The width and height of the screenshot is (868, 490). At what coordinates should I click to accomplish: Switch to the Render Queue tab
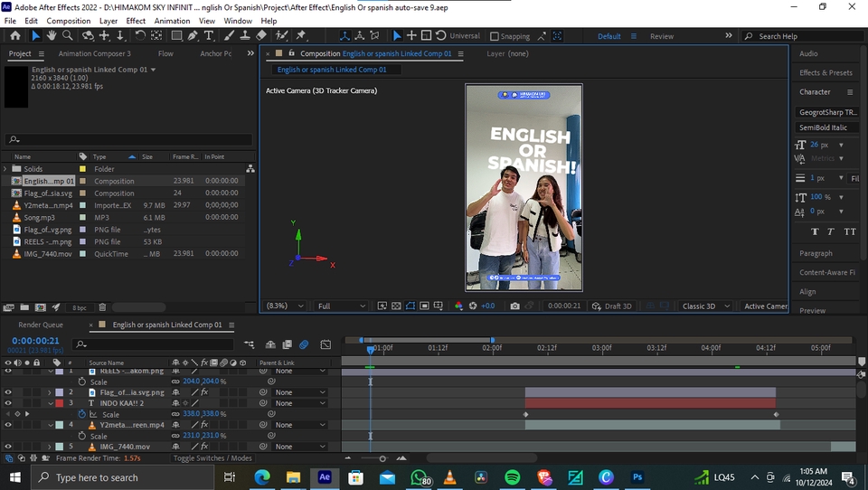pos(41,325)
